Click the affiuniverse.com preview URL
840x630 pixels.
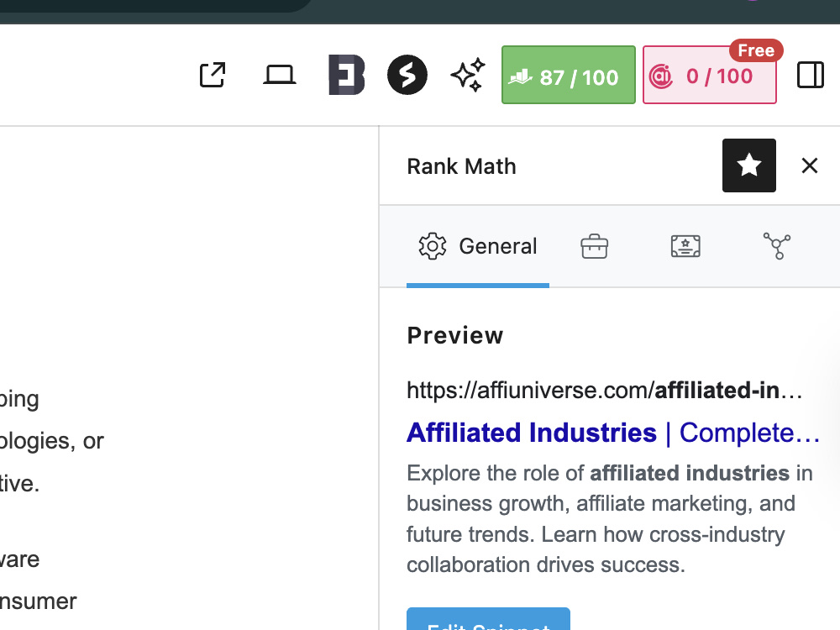pos(604,391)
